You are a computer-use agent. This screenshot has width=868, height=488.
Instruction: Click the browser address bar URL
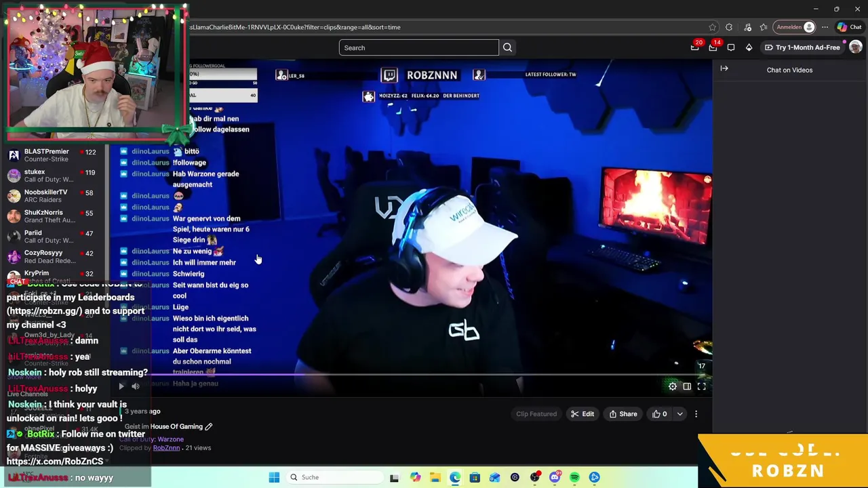pos(295,27)
